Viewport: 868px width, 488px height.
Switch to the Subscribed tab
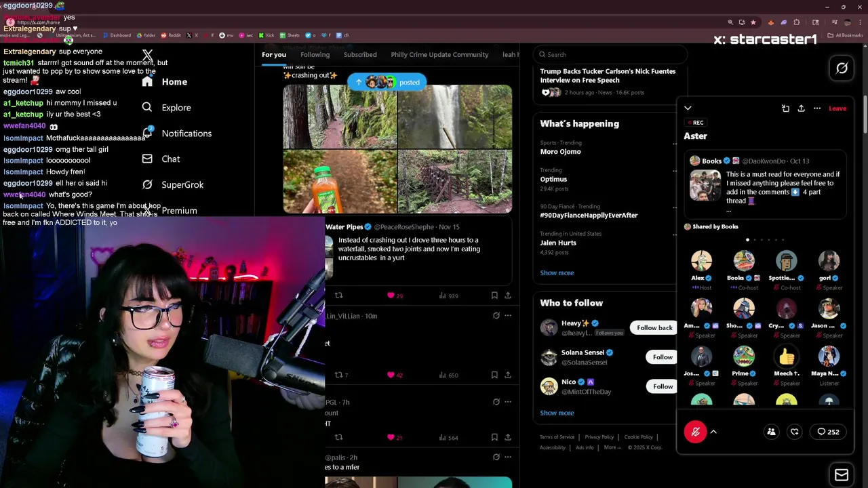[x=360, y=55]
